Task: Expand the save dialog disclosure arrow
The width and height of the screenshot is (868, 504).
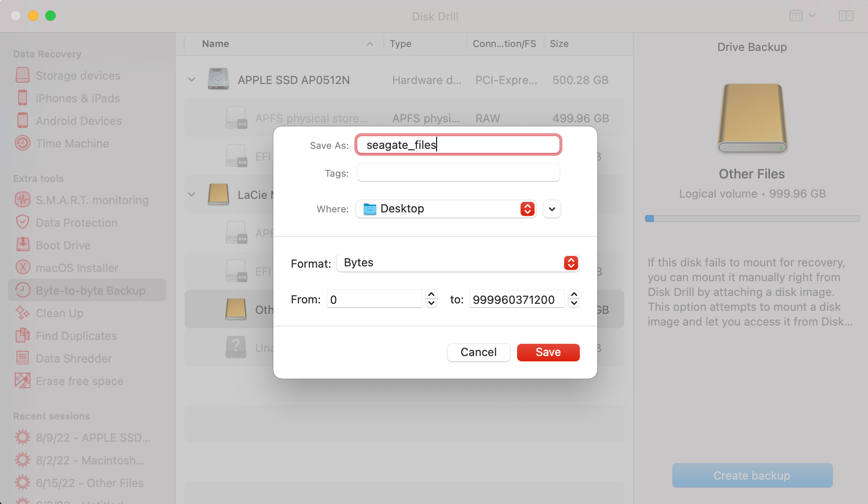Action: click(x=550, y=208)
